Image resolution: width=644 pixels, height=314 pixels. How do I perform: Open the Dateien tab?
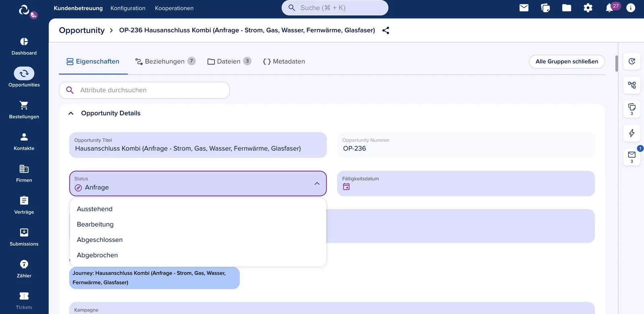229,62
